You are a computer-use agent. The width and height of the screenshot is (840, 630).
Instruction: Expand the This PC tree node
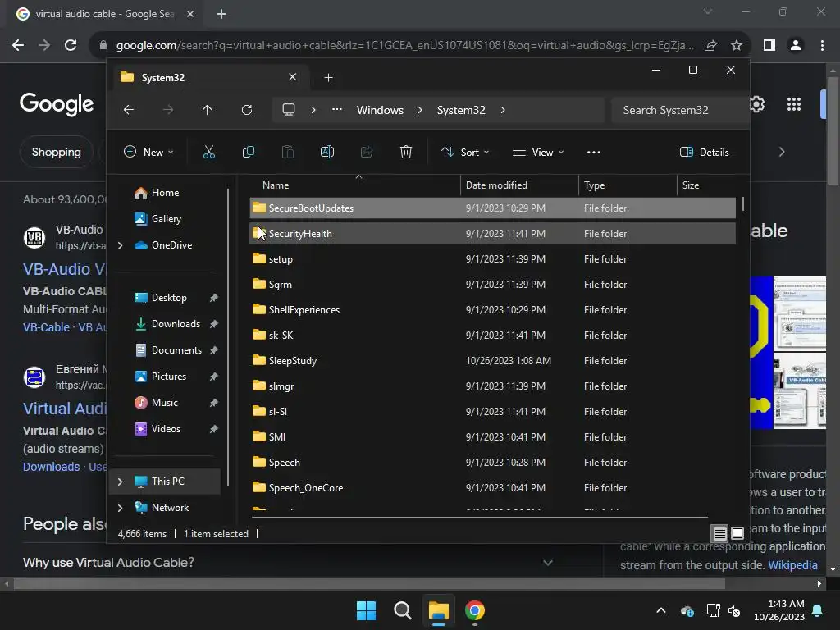[120, 482]
